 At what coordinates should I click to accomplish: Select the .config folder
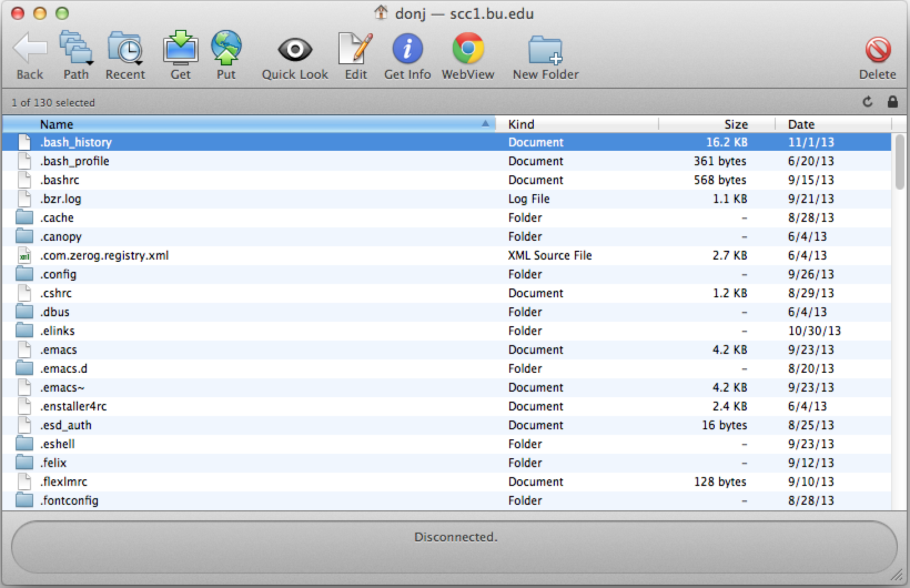pos(447,274)
